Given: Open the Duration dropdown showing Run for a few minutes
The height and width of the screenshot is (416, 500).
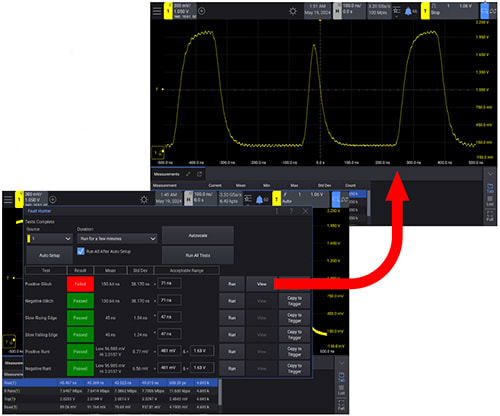Looking at the screenshot, I should tap(117, 239).
